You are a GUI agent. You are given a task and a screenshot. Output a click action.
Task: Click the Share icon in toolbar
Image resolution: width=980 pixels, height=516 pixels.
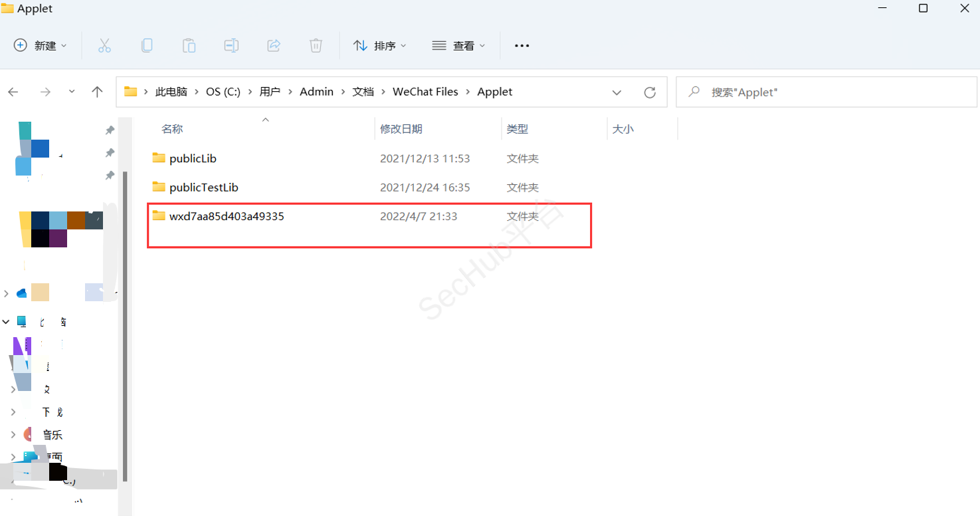coord(273,45)
